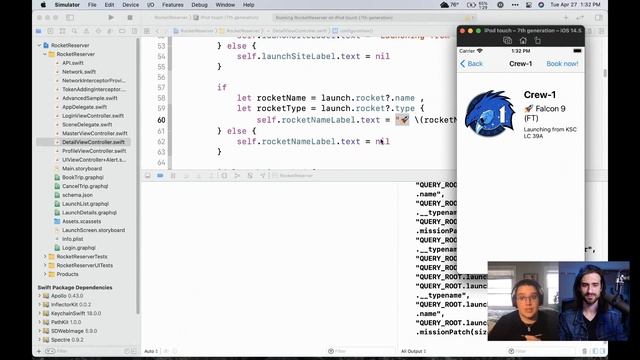The height and width of the screenshot is (360, 640).
Task: Open Main.storyboard file
Action: tap(82, 169)
